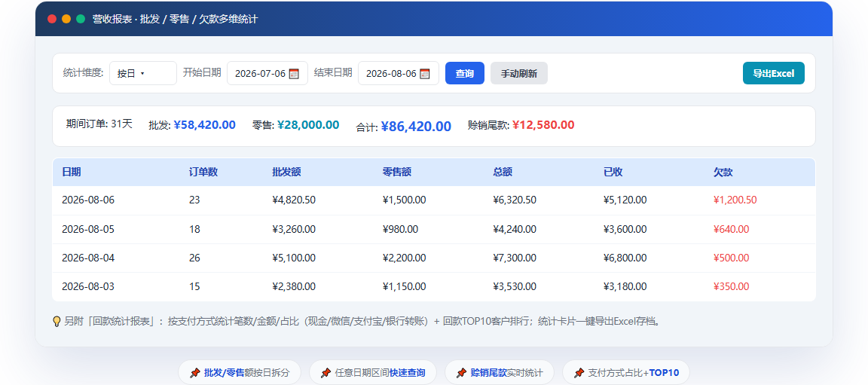Screen dimensions: 868x385
Task: Click the 总额 column header
Action: (x=503, y=172)
